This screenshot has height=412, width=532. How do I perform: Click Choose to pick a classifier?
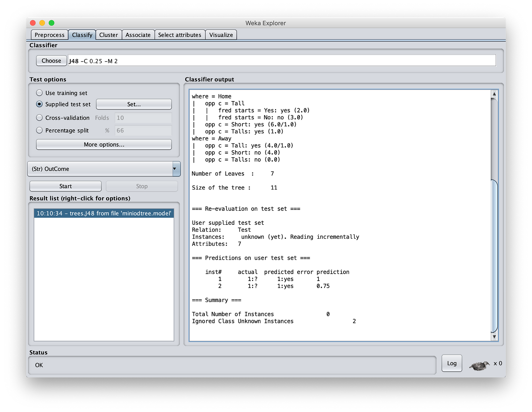(x=51, y=61)
